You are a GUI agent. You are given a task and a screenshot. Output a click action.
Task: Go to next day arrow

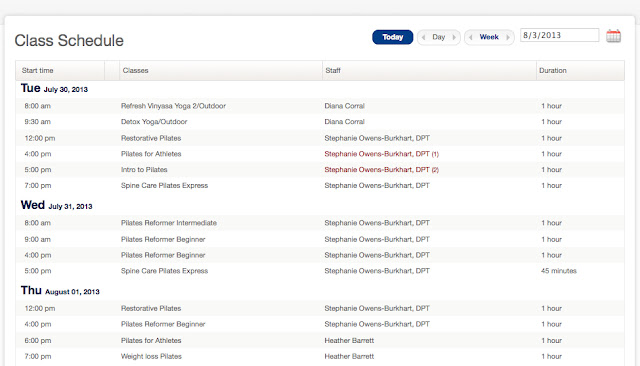(453, 37)
